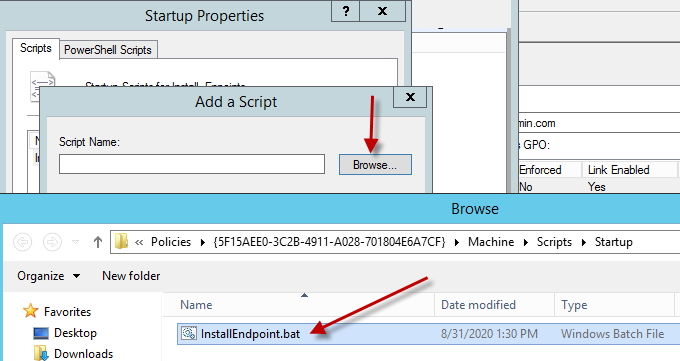Click the Downloads folder icon in sidebar
Viewport: 680px width, 361px height.
click(41, 353)
